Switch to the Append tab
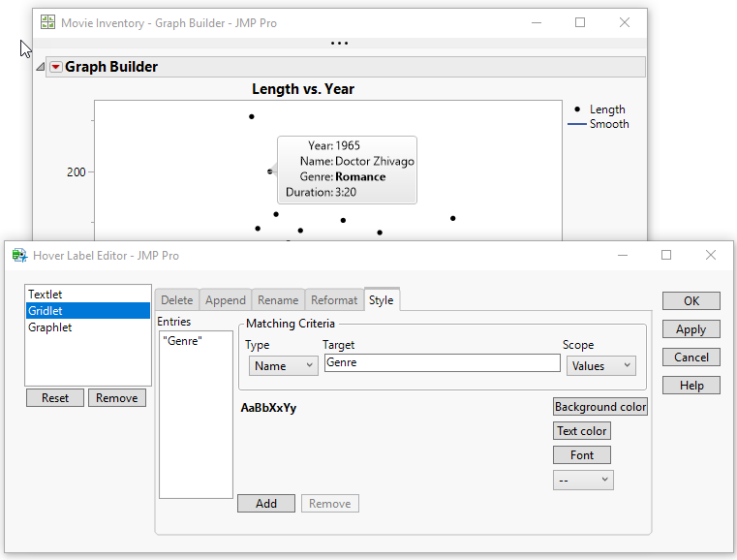 pos(226,300)
